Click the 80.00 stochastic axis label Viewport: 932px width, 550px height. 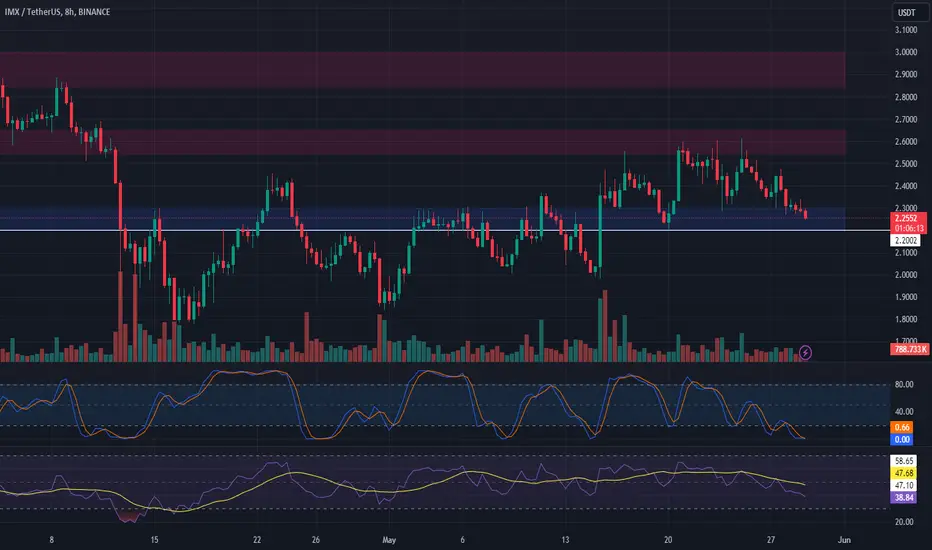point(904,385)
